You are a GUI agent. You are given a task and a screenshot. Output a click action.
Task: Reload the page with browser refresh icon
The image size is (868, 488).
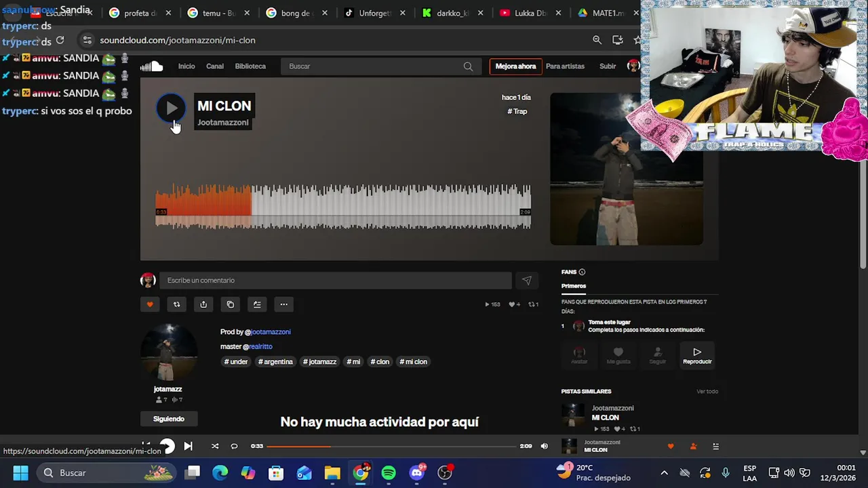tap(60, 40)
